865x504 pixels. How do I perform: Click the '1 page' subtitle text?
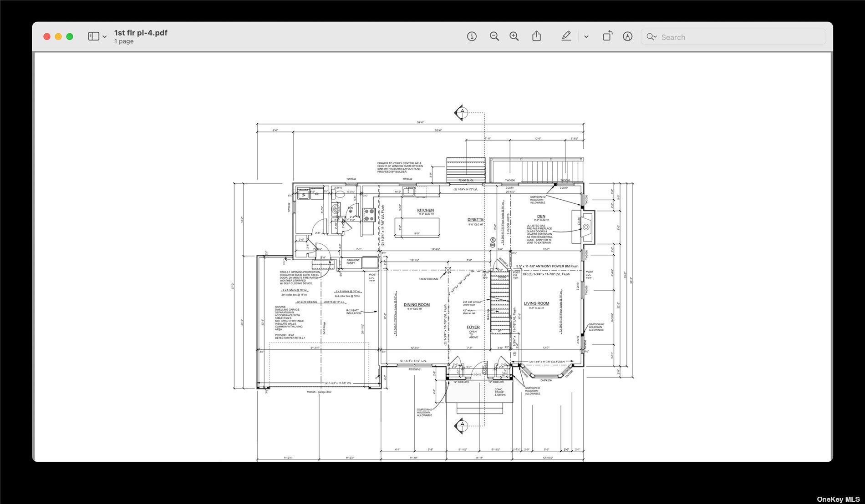[124, 41]
